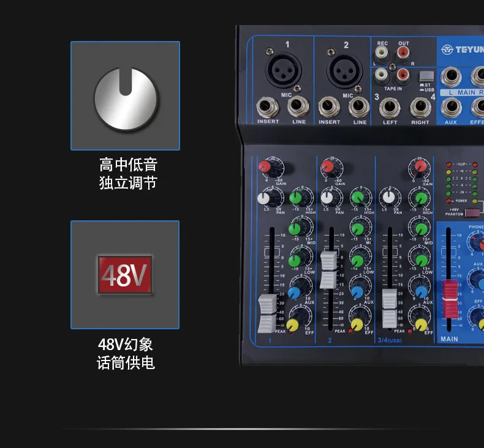Click the blue channel '1' label under the fader
The height and width of the screenshot is (448, 484).
[270, 341]
